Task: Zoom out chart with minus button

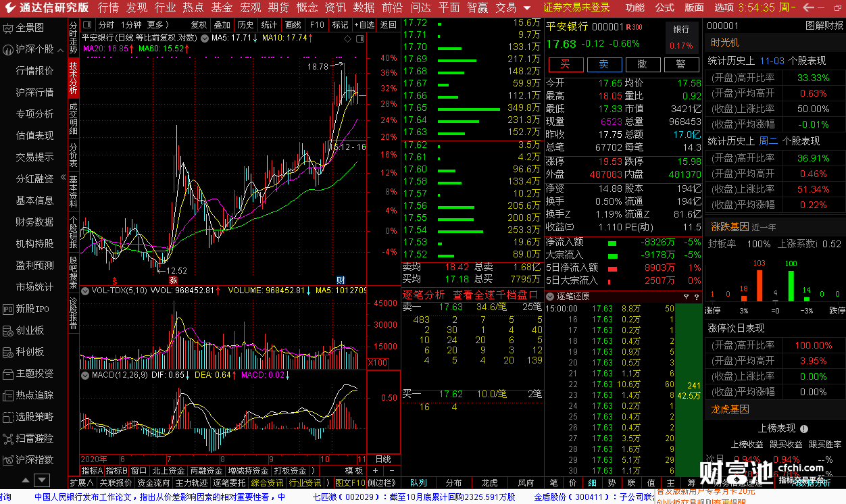Action: pos(391,470)
